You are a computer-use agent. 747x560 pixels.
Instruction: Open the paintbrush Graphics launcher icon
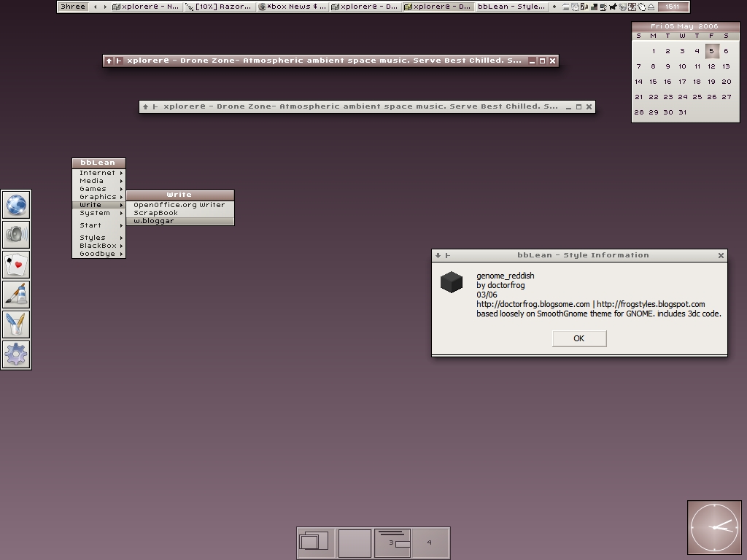16,294
